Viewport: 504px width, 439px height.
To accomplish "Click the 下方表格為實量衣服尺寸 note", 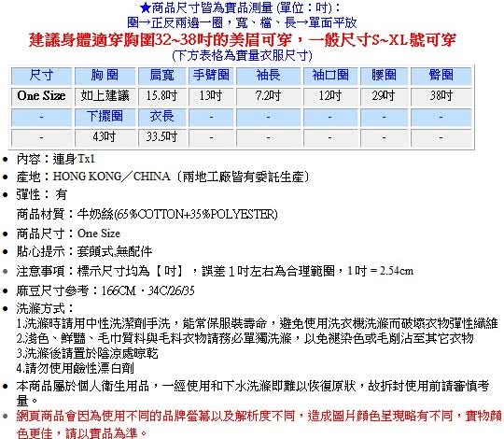I will (x=242, y=56).
